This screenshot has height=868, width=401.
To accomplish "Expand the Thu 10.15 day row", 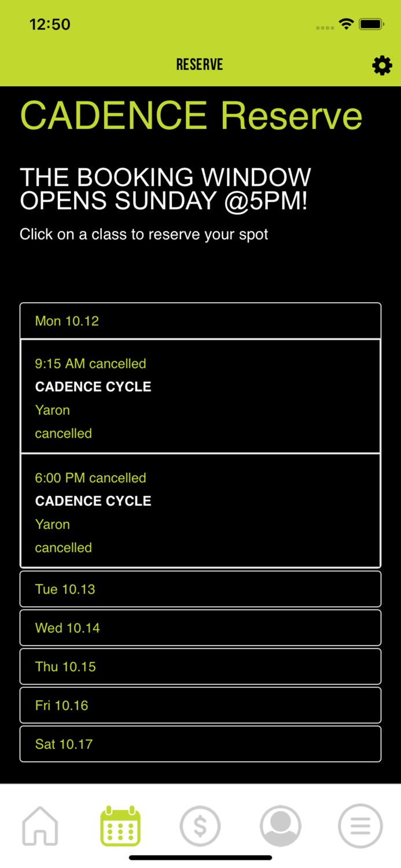I will (200, 666).
